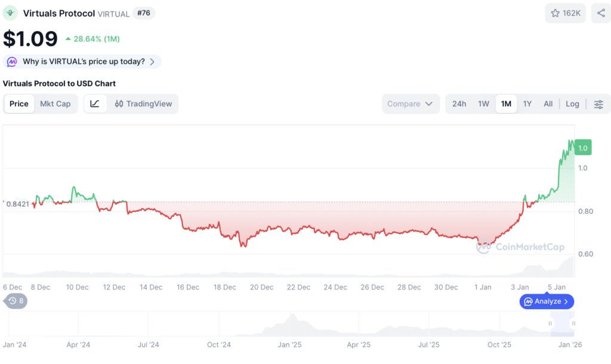Screen dimensions: 611x364
Task: Open the history clock badge showing 8
Action: pyautogui.click(x=16, y=301)
